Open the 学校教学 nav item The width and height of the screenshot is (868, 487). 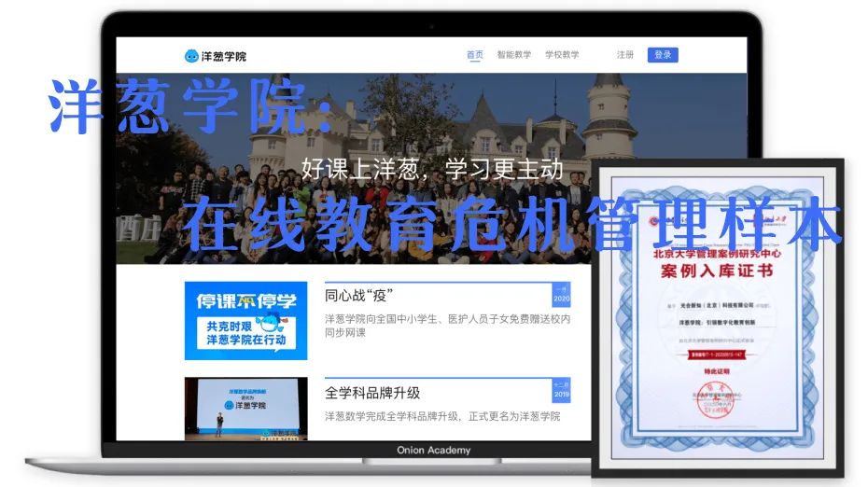pyautogui.click(x=562, y=54)
